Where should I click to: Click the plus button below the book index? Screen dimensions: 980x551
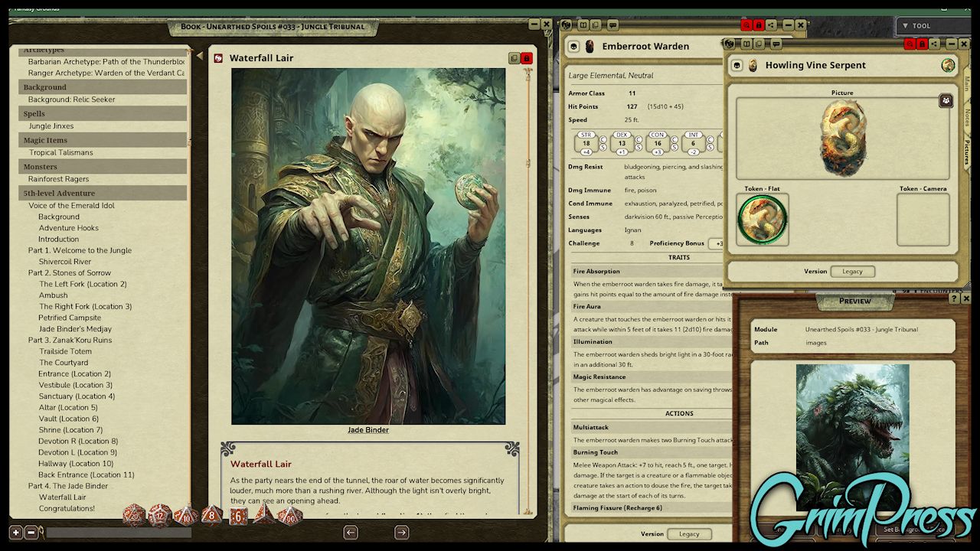click(16, 532)
